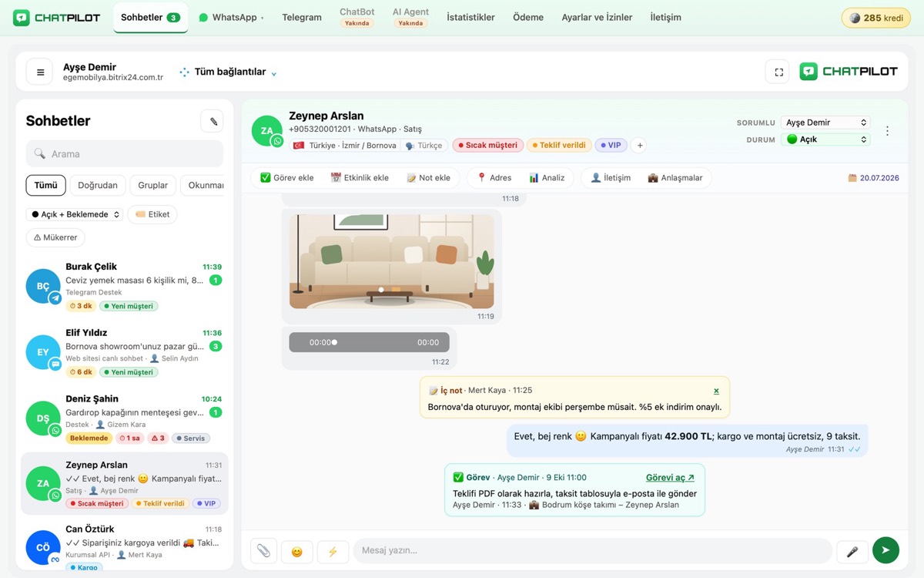Click the 20.07.2026 date in toolbar
The height and width of the screenshot is (578, 924).
coord(873,178)
